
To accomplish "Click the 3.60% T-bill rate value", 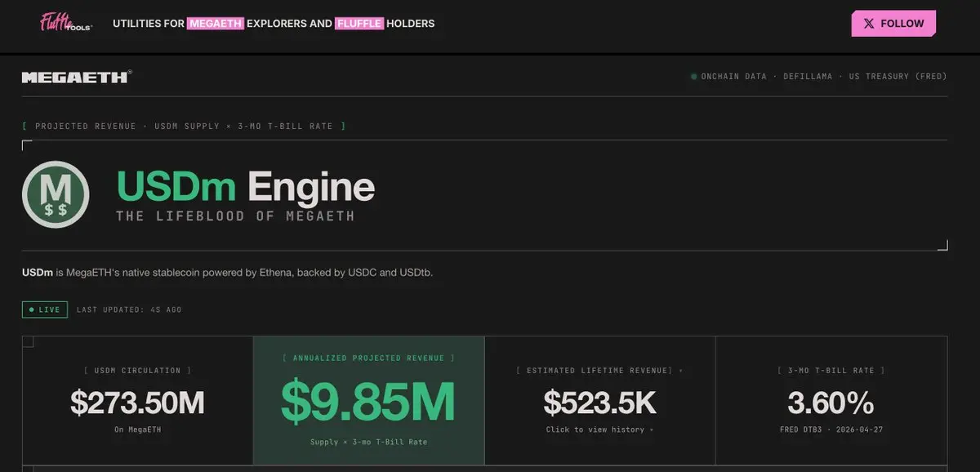I will click(831, 403).
